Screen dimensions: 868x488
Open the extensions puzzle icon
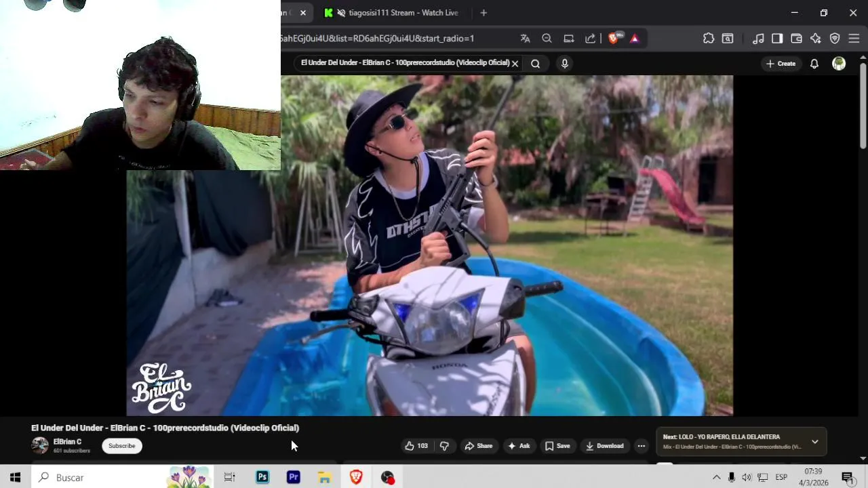click(x=709, y=39)
